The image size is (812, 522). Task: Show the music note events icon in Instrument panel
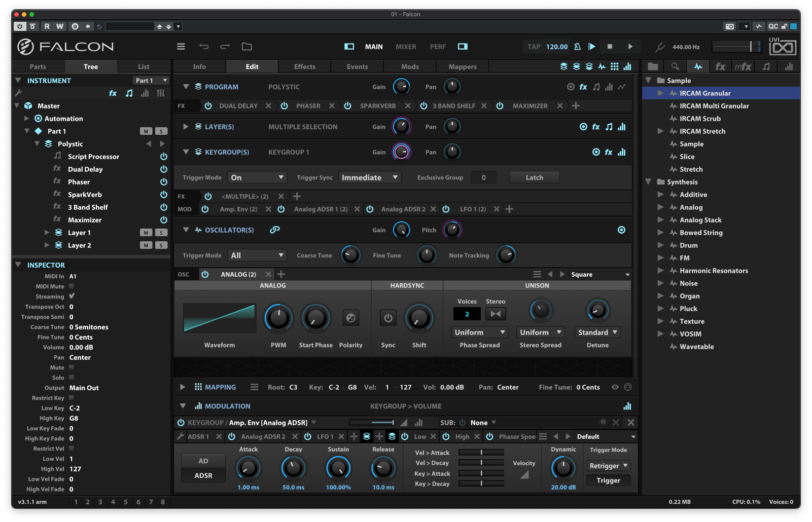[129, 93]
